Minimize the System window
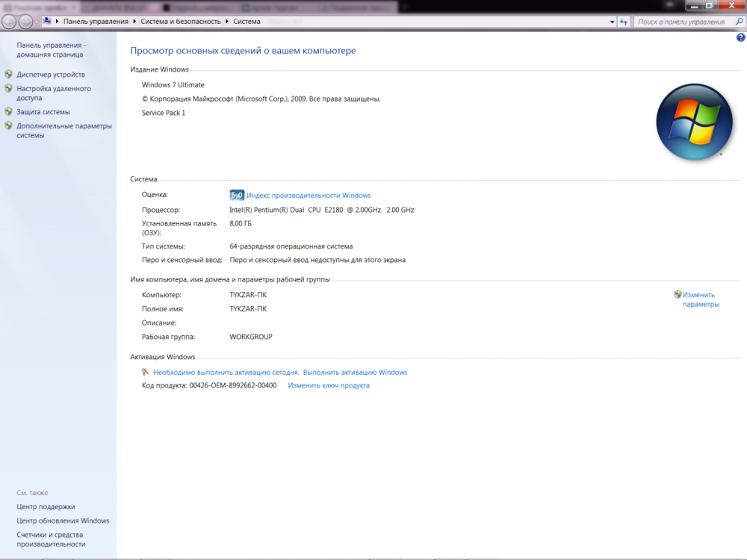 click(x=694, y=5)
